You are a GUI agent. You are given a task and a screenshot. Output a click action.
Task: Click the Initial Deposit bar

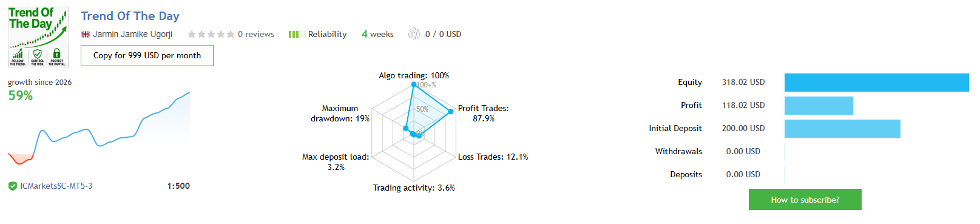[x=842, y=129]
